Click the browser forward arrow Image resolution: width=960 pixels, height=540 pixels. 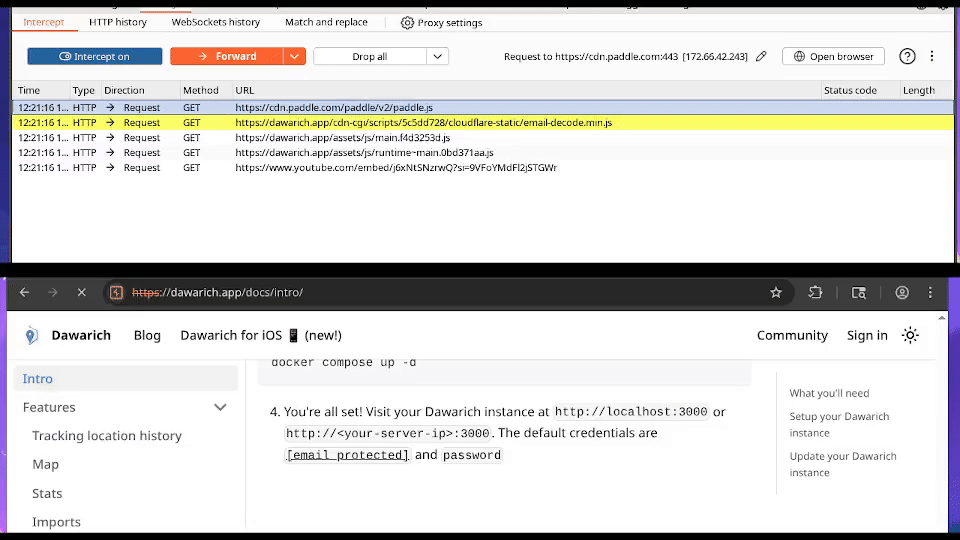(x=53, y=293)
